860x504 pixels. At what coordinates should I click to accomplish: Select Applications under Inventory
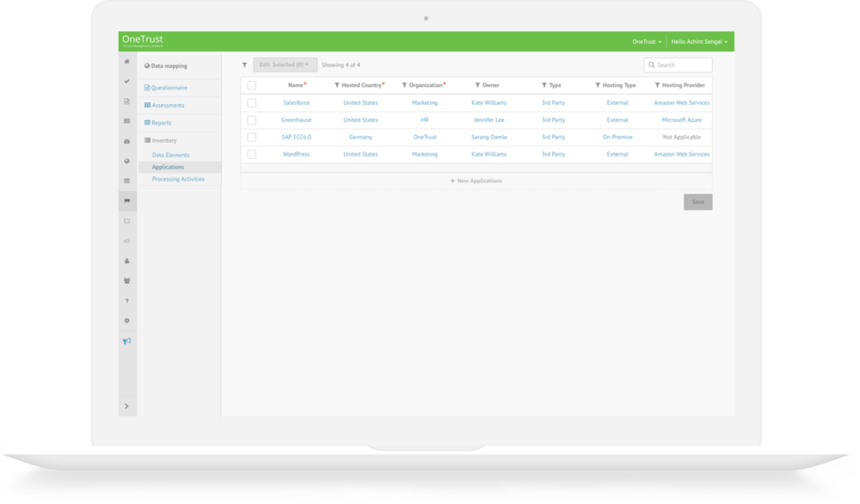click(168, 167)
